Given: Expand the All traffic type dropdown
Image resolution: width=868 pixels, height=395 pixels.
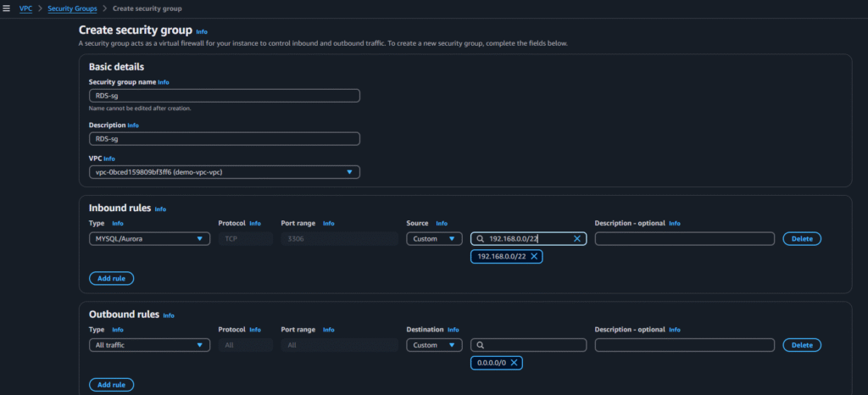Looking at the screenshot, I should coord(149,345).
